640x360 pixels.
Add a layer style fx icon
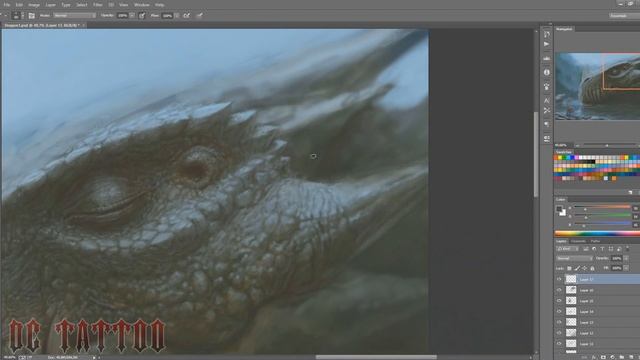[x=594, y=357]
